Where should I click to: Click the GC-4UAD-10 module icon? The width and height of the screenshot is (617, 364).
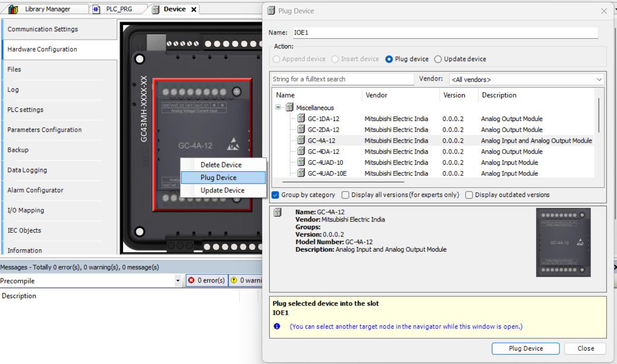[x=301, y=162]
